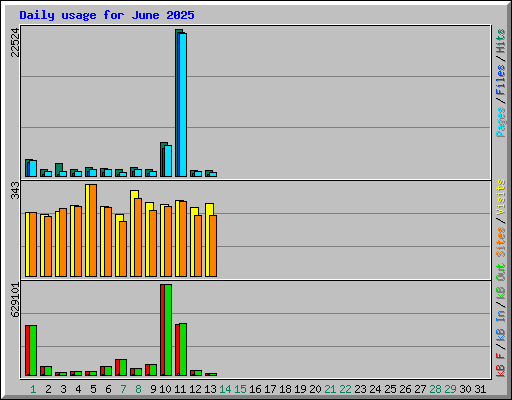Click the visits bar for day 13
Viewport: 512px width, 400px height.
[209, 240]
